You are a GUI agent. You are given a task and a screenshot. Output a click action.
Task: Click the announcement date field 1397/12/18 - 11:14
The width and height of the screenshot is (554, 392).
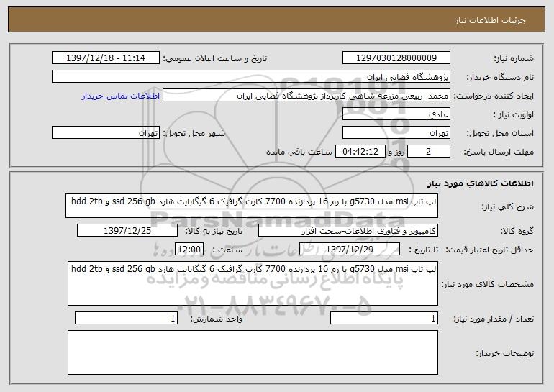(106, 58)
